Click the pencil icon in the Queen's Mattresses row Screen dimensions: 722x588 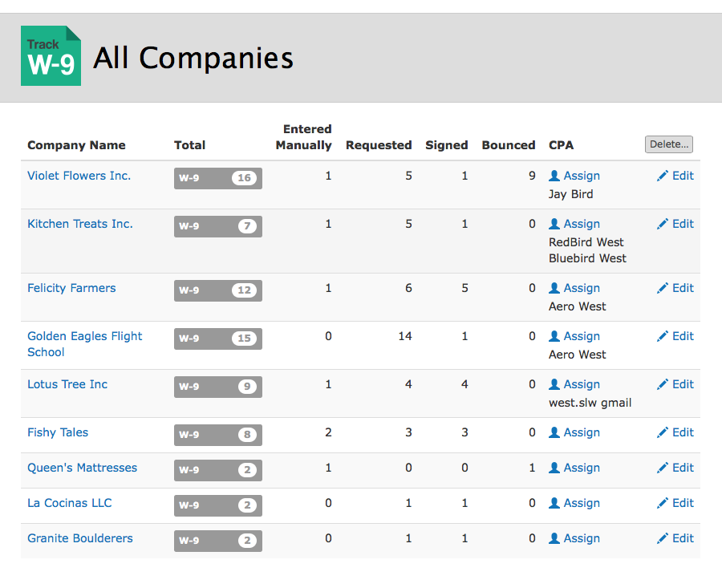(x=662, y=468)
